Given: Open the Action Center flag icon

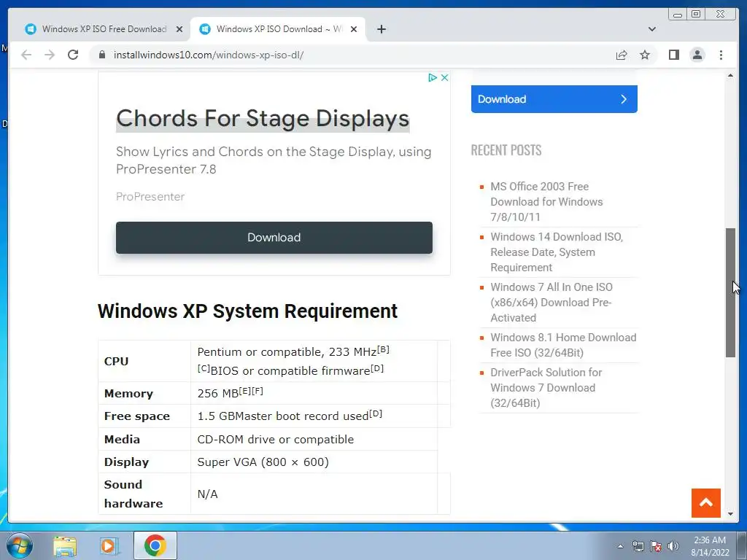Looking at the screenshot, I should click(x=656, y=546).
